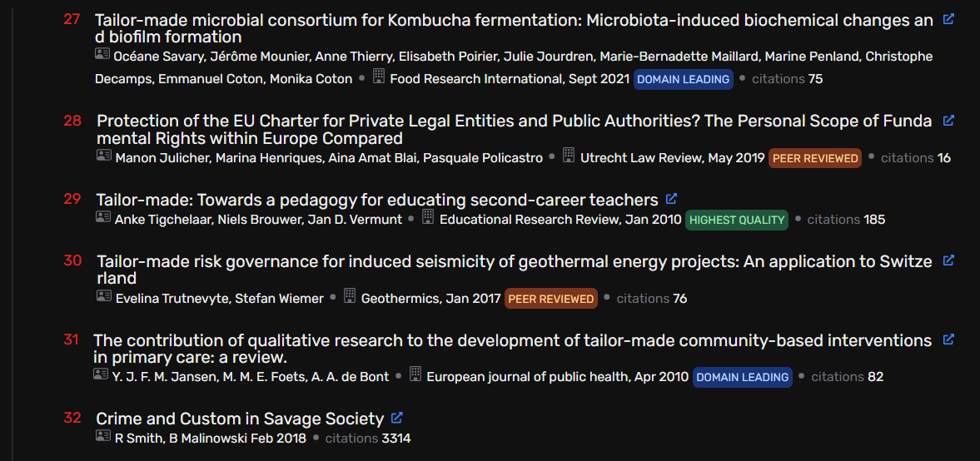Open external link for induced seismicity paper
980x461 pixels.
click(x=948, y=260)
